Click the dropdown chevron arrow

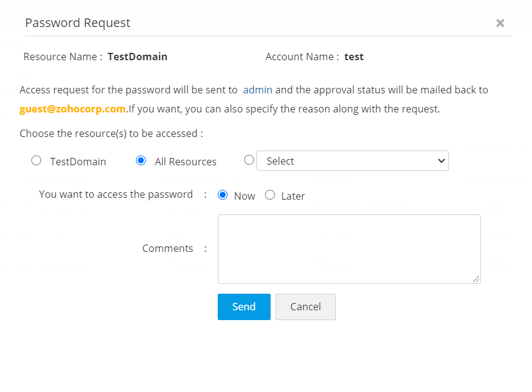[440, 161]
